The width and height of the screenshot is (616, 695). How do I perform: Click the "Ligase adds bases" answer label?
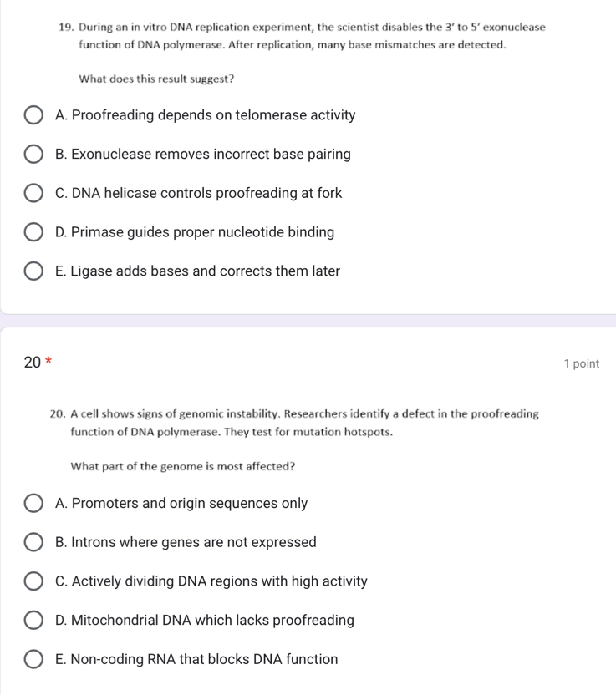[x=197, y=271]
